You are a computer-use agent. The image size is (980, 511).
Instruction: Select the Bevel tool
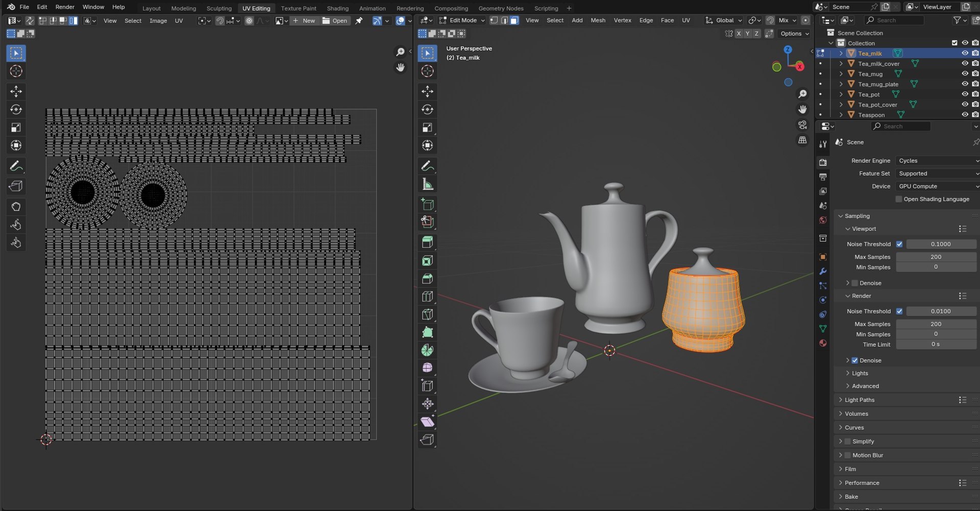427,278
